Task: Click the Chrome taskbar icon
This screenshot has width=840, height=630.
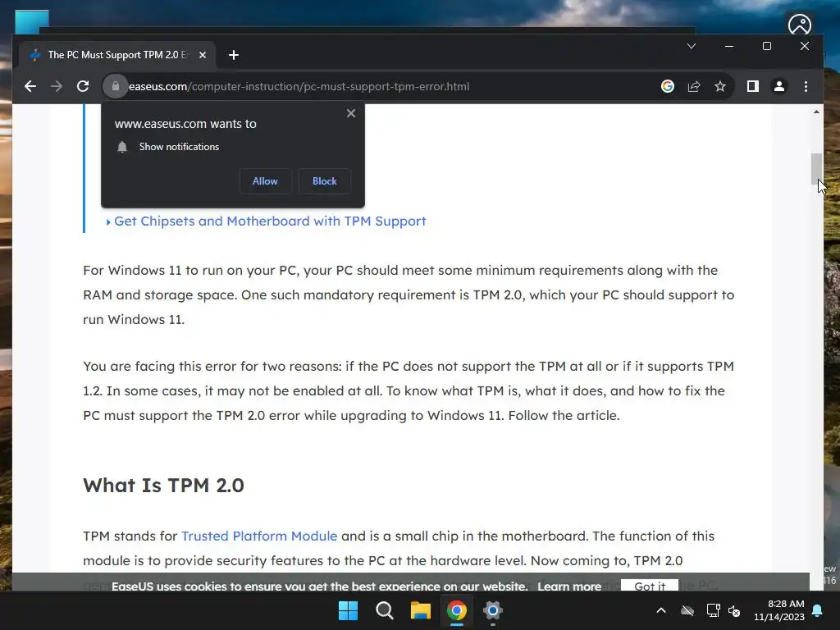Action: click(x=457, y=610)
